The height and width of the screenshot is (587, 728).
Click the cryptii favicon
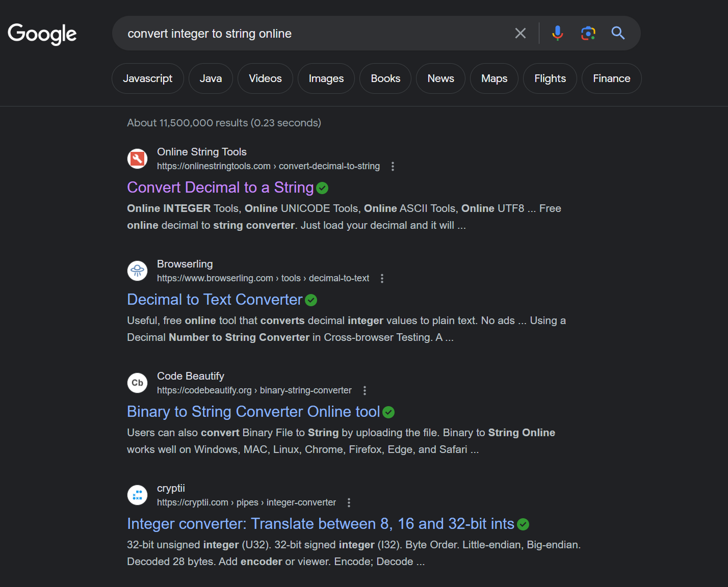(x=137, y=495)
